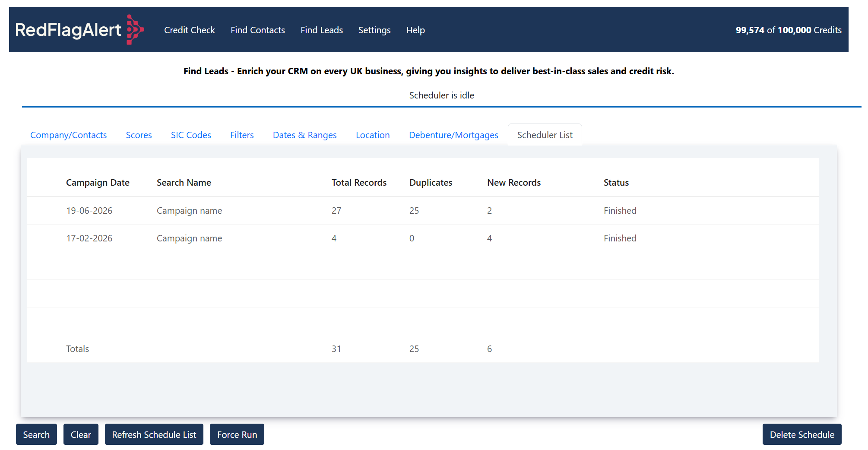Click the Duplicates column header
This screenshot has width=868, height=450.
tap(431, 183)
